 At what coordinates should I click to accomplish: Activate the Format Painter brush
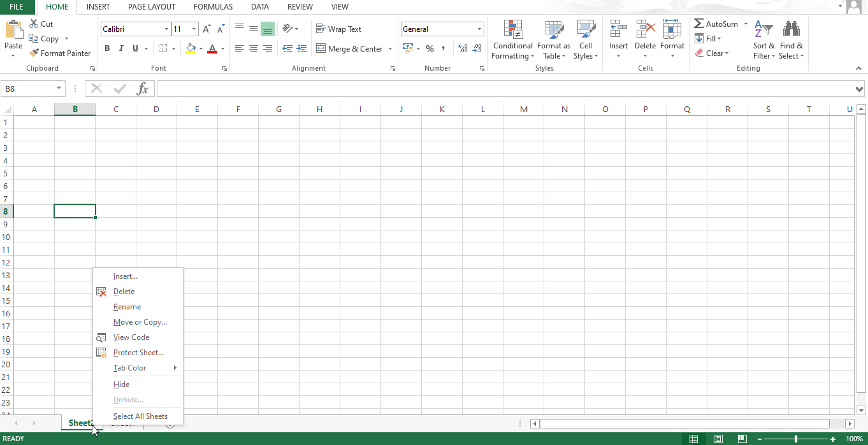[x=34, y=53]
